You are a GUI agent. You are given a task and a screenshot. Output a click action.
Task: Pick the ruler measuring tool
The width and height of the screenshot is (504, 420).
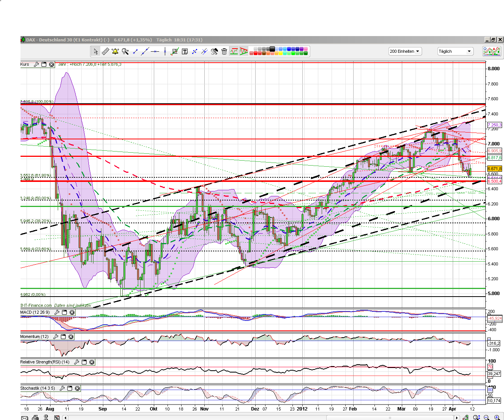[x=106, y=51]
